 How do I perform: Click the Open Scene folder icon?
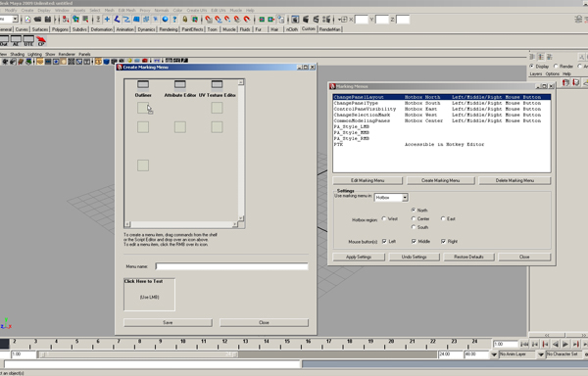(37, 20)
